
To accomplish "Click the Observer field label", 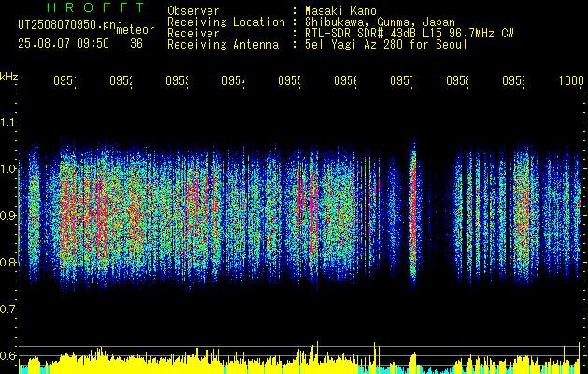I will pos(194,10).
